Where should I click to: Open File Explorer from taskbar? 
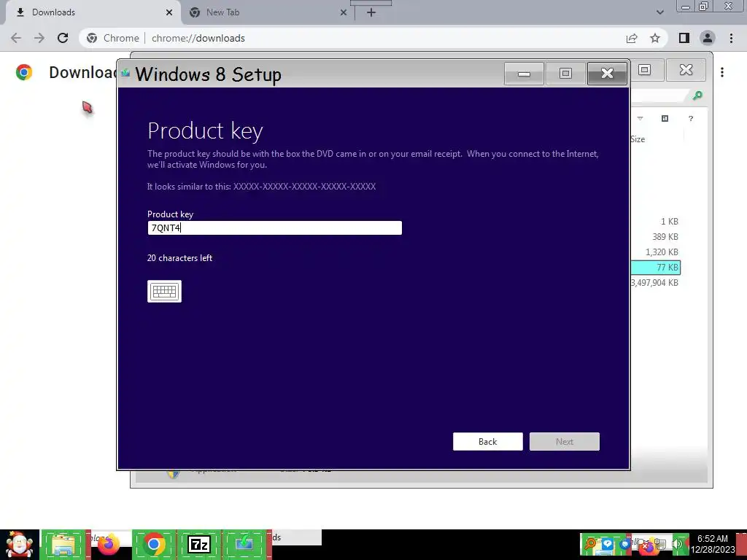[x=63, y=544]
